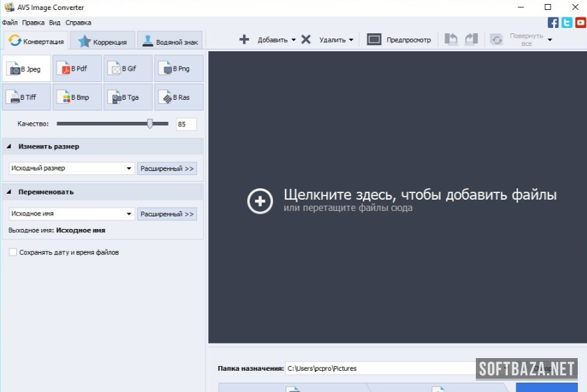
Task: Pick the B Png output format
Action: coord(179,69)
